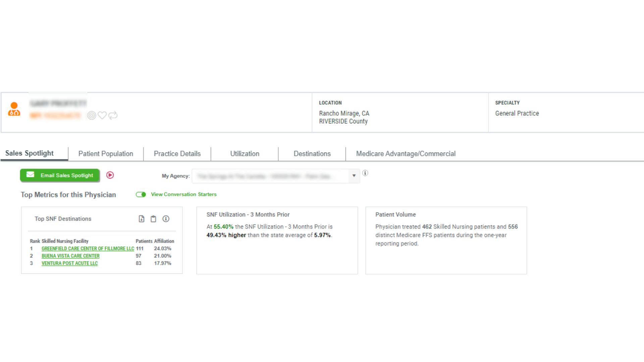This screenshot has width=644, height=362.
Task: Show info icon next to My Agency
Action: click(x=365, y=173)
